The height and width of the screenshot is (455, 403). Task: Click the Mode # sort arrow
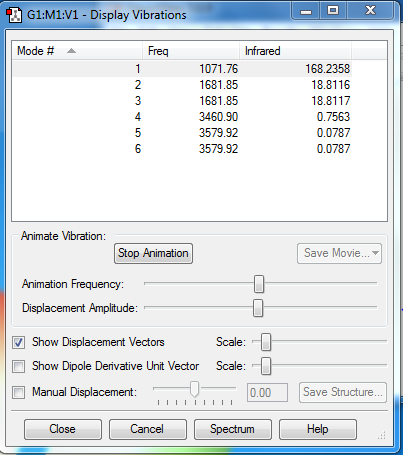[71, 51]
